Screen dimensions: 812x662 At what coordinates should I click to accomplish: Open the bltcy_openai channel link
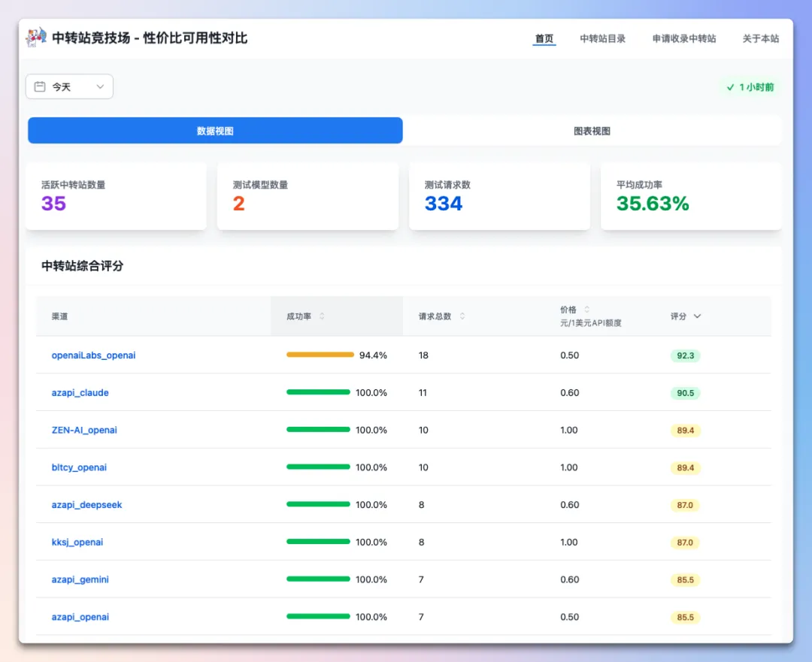click(x=79, y=467)
